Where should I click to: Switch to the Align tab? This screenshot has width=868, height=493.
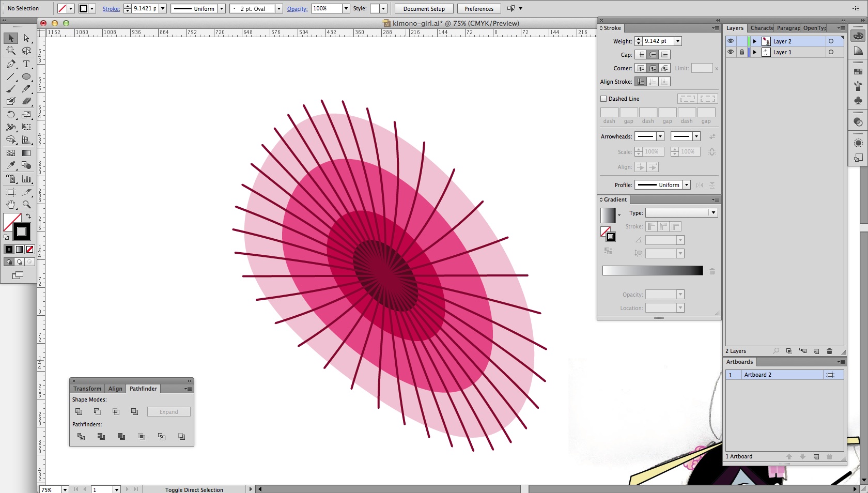point(115,389)
